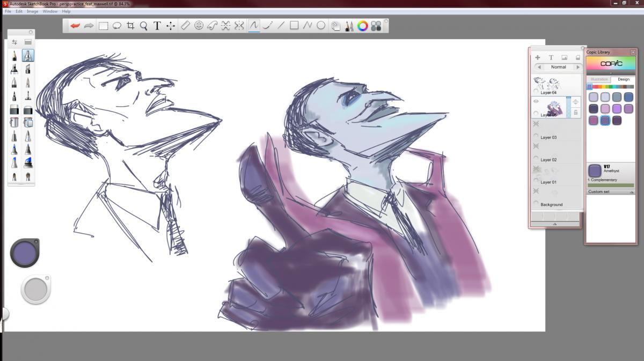The width and height of the screenshot is (644, 361).
Task: Select the Crop tool
Action: point(130,25)
